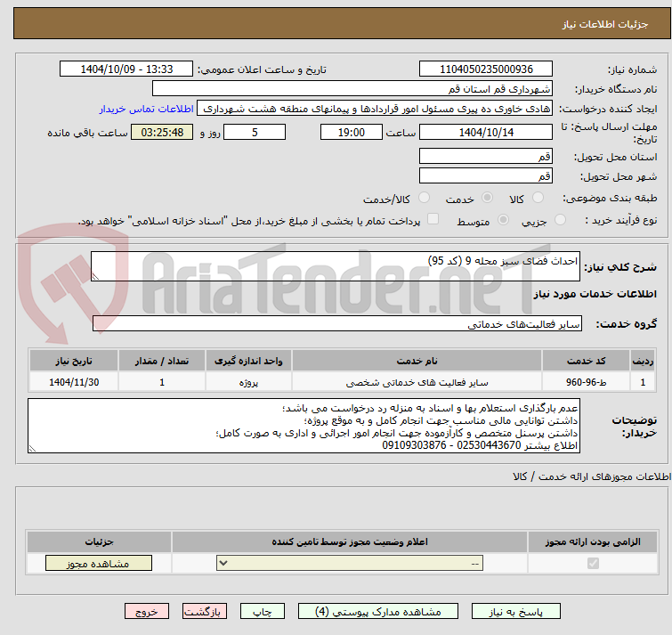
Task: Click the گروه خدمت field
Action: [x=336, y=323]
